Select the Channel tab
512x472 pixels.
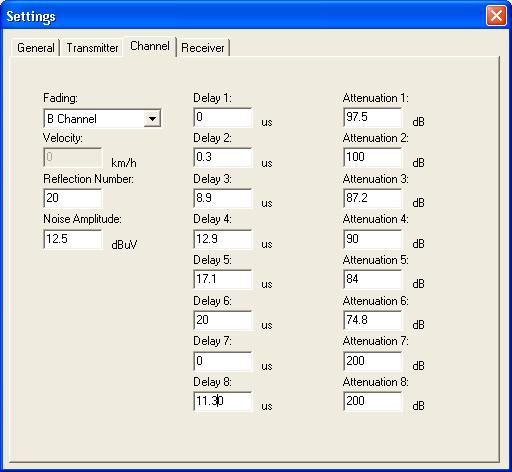pos(150,46)
